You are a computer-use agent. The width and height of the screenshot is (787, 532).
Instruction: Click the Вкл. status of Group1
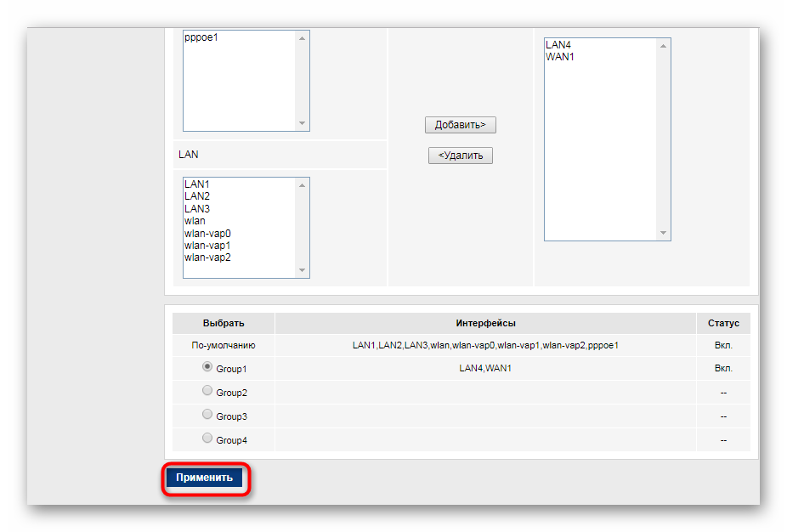[x=723, y=368]
